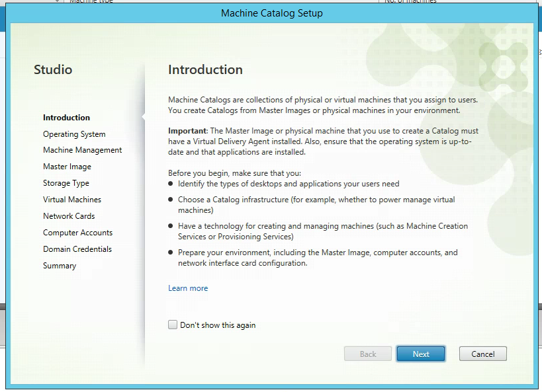Open the Machine Management step
The height and width of the screenshot is (392, 542).
tap(82, 150)
